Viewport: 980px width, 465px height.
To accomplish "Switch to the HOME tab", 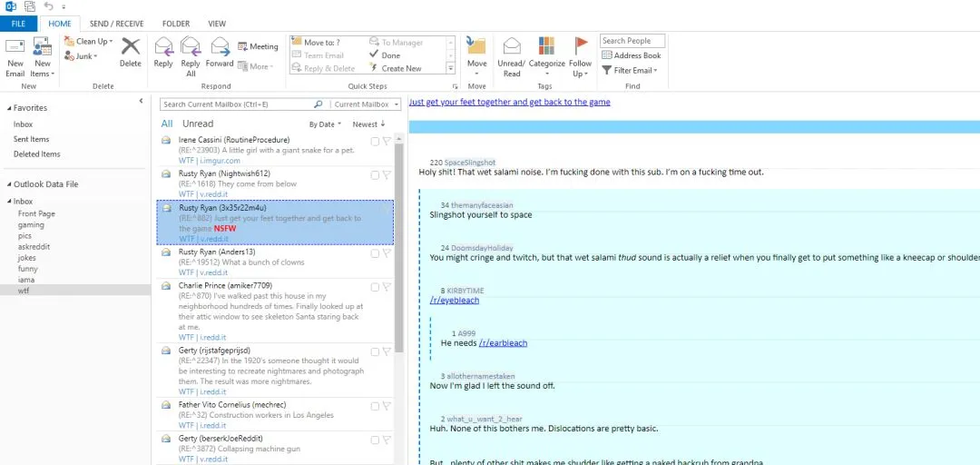I will tap(60, 24).
